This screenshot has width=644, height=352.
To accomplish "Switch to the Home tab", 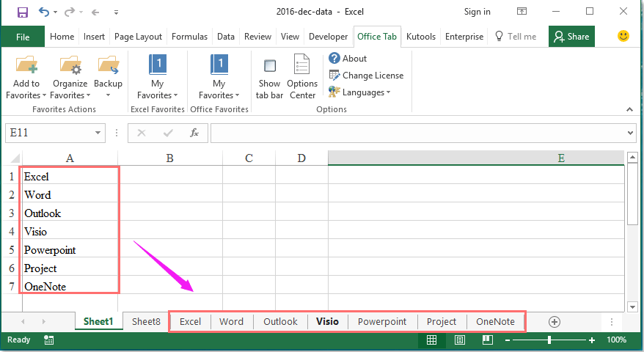I will pyautogui.click(x=62, y=37).
